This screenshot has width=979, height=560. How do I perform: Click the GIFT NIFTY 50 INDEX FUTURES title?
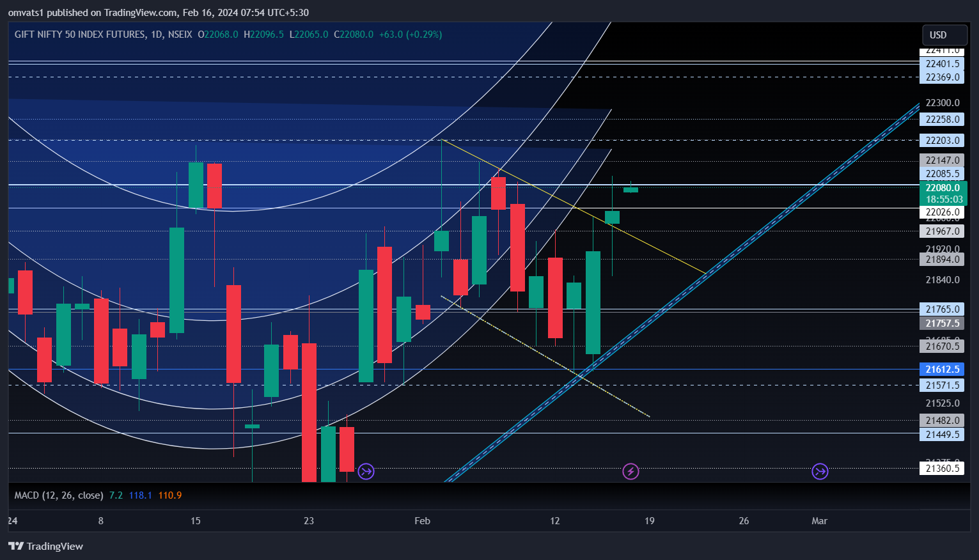pyautogui.click(x=80, y=35)
